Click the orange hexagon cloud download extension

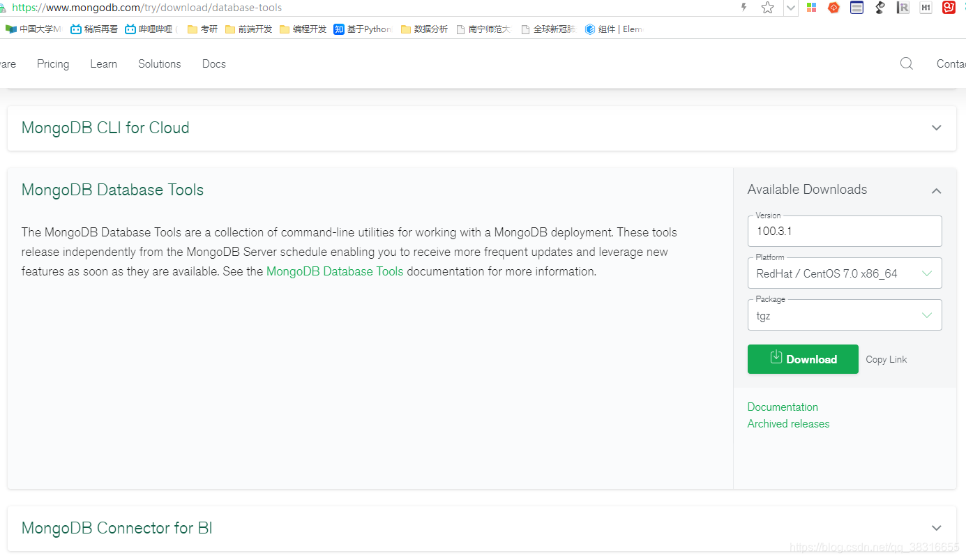click(833, 8)
